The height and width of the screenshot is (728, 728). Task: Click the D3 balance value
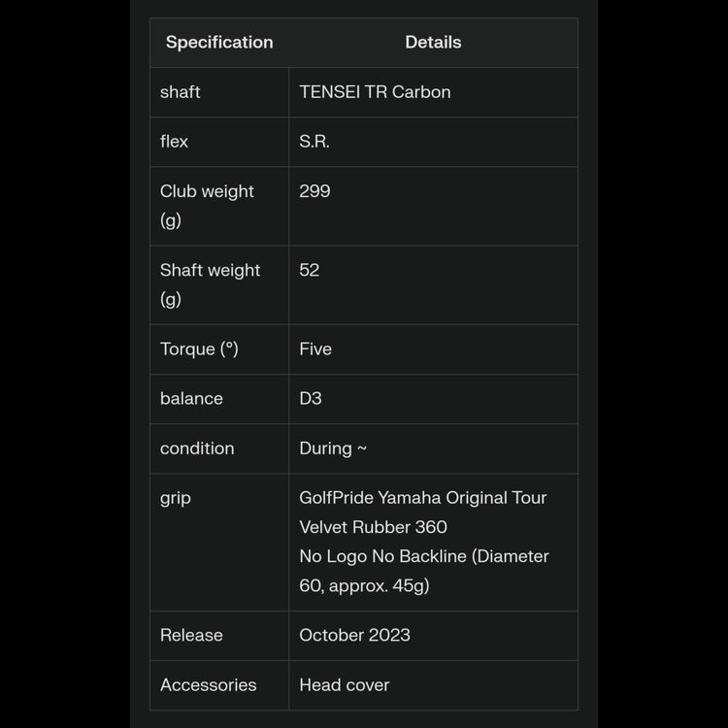click(311, 399)
